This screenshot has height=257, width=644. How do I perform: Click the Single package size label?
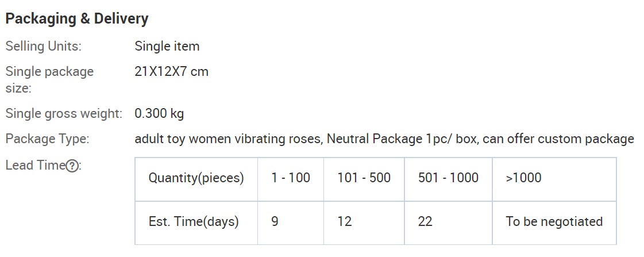[x=50, y=80]
